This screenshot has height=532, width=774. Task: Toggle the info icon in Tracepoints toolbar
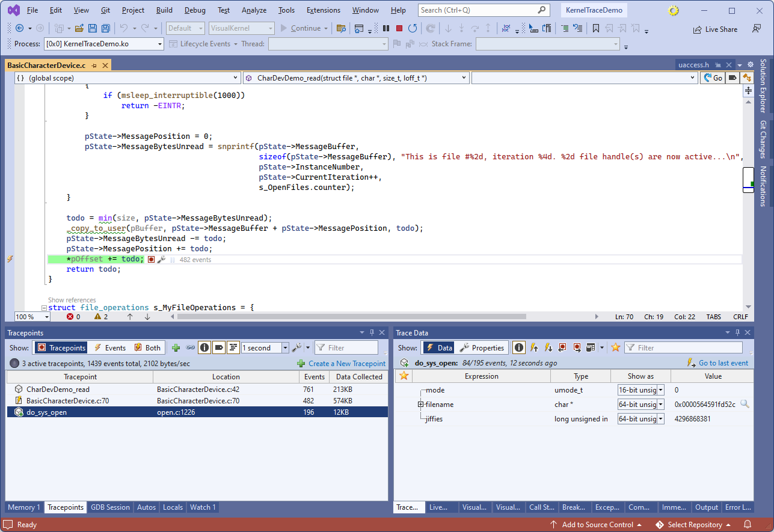(x=204, y=347)
